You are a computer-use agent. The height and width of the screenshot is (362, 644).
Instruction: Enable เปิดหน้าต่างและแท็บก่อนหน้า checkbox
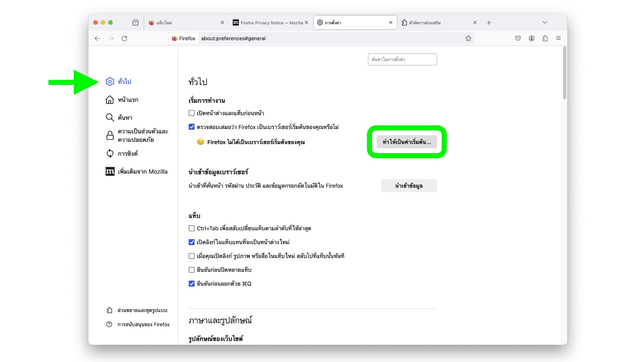(x=192, y=113)
